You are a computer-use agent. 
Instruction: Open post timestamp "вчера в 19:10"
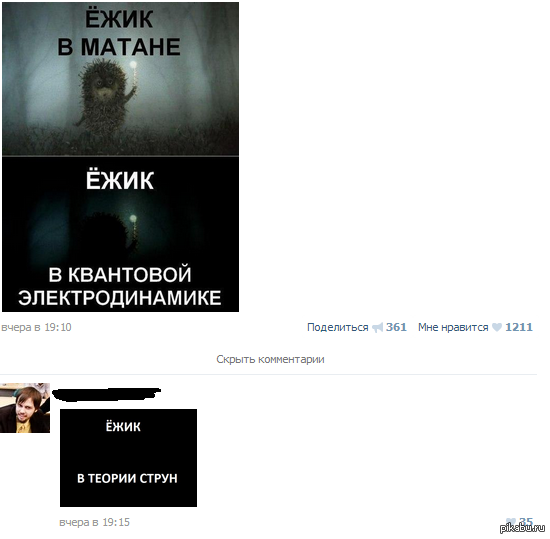click(x=36, y=327)
